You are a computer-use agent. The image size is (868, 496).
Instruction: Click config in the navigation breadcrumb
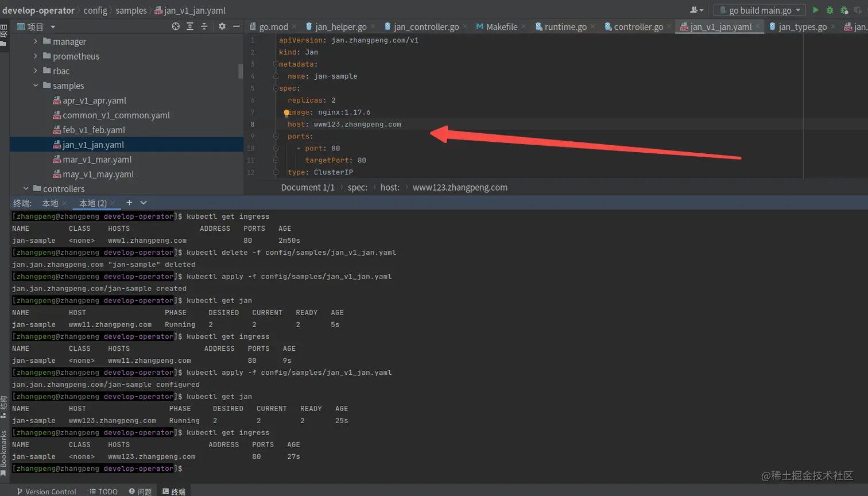(95, 10)
